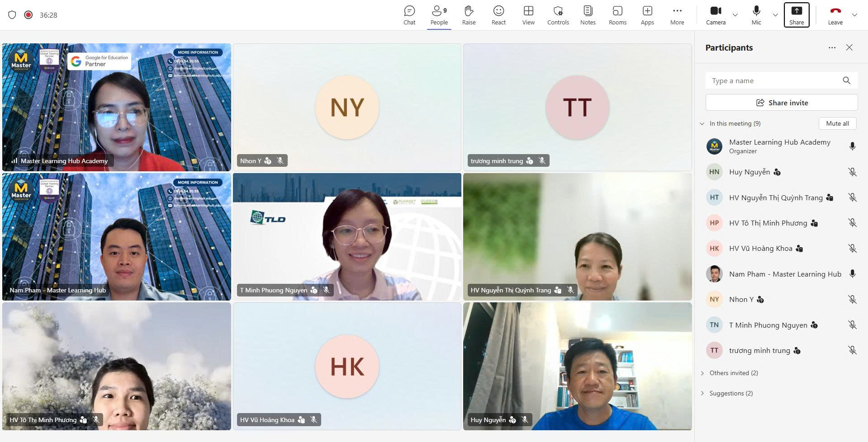Open the Camera options dropdown arrow
Image resolution: width=868 pixels, height=442 pixels.
click(x=735, y=15)
